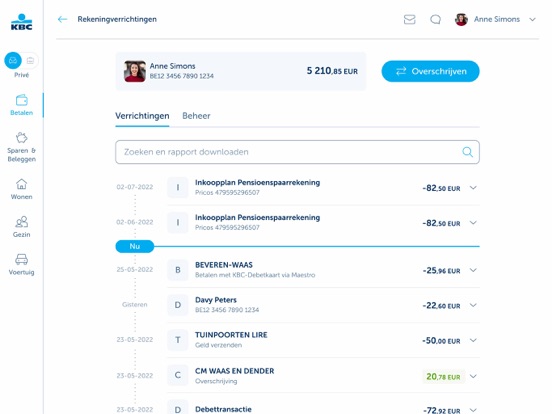Click the green 20,78 EUR amount

coord(443,377)
